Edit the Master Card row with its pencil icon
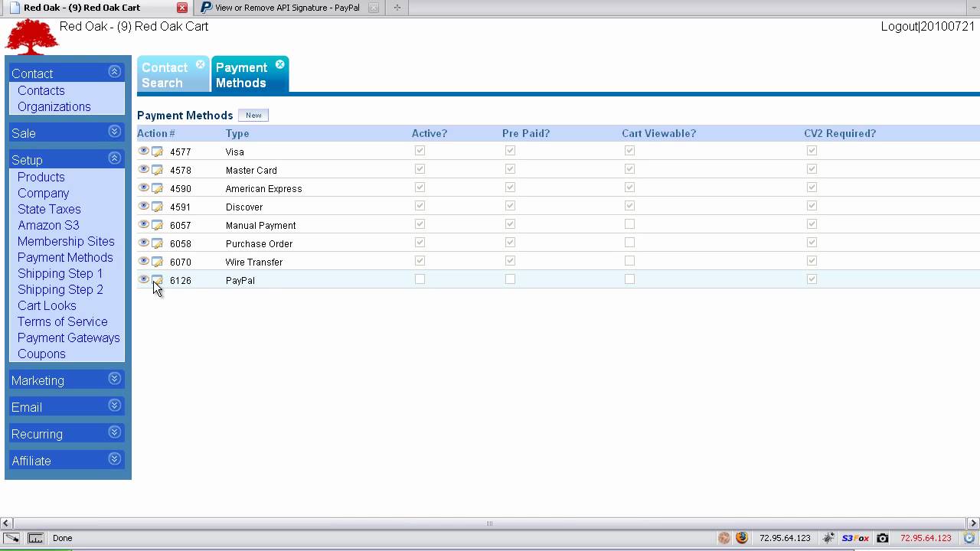The image size is (980, 551). 157,170
